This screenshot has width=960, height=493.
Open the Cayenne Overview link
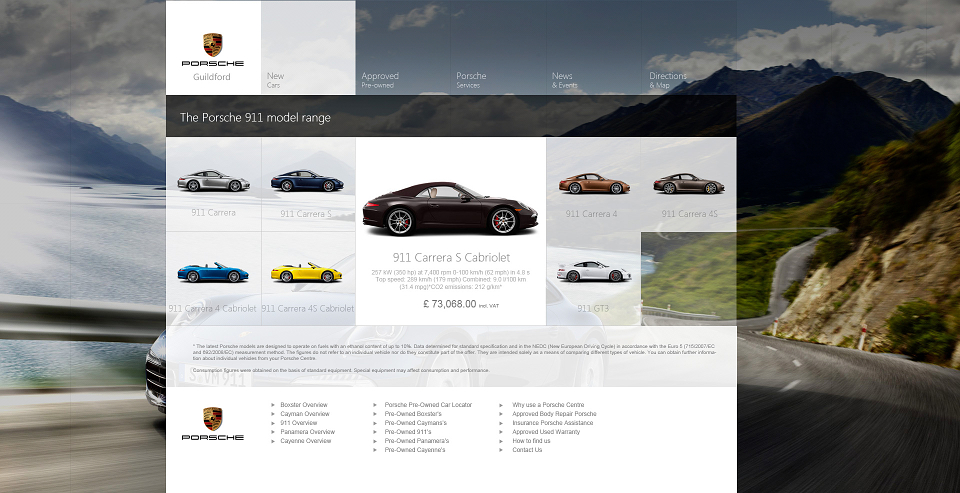click(x=306, y=441)
